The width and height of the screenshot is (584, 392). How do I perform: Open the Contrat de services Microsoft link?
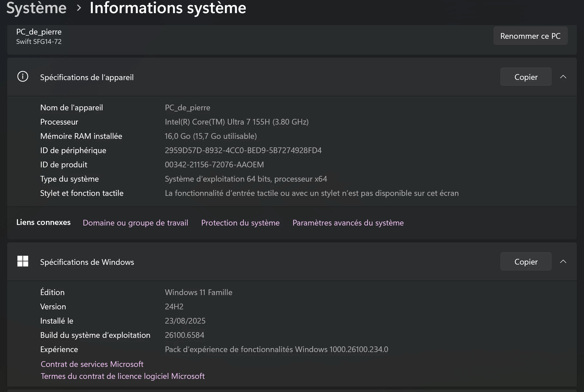coord(92,364)
